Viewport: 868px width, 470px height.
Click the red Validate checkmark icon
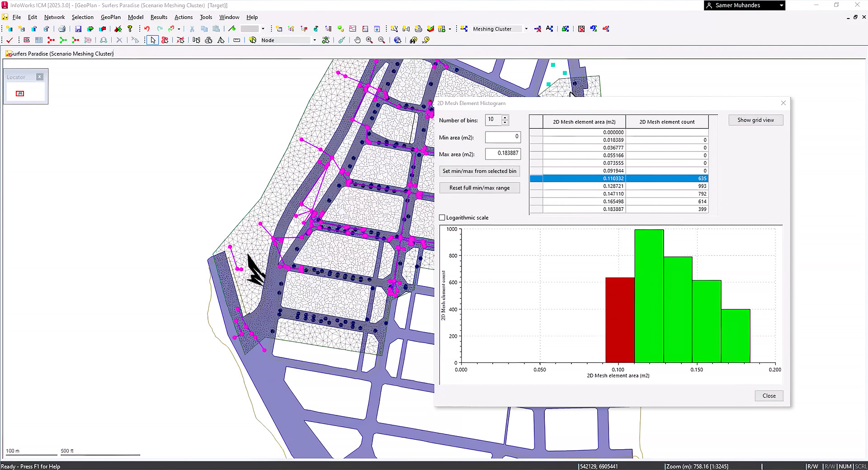[9, 40]
